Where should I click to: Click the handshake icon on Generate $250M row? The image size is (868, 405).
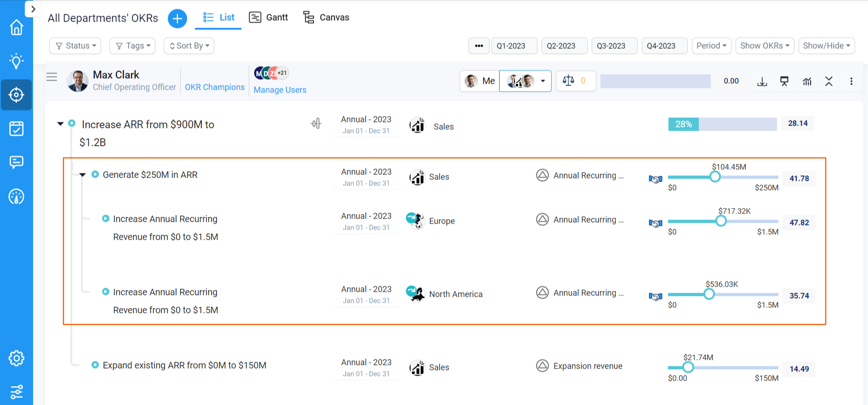(656, 179)
